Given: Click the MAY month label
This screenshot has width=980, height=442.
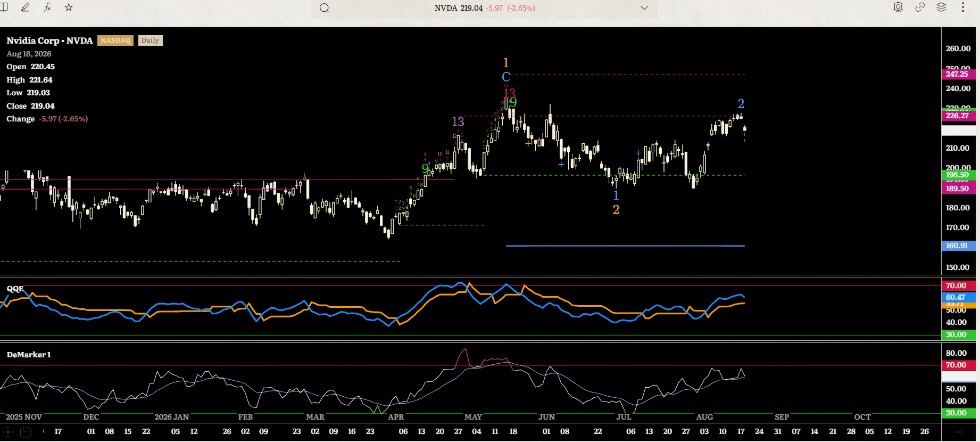Looking at the screenshot, I should 473,417.
